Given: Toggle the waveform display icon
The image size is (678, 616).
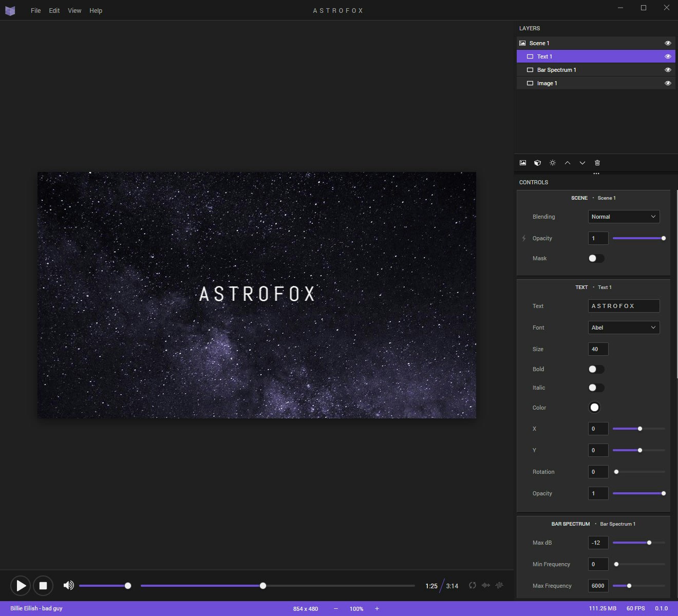Looking at the screenshot, I should pyautogui.click(x=486, y=585).
